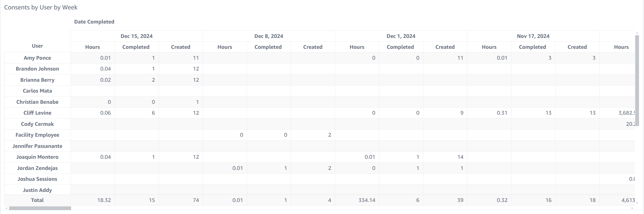Image resolution: width=644 pixels, height=214 pixels.
Task: Click the Consents by User by Week title
Action: coord(41,7)
